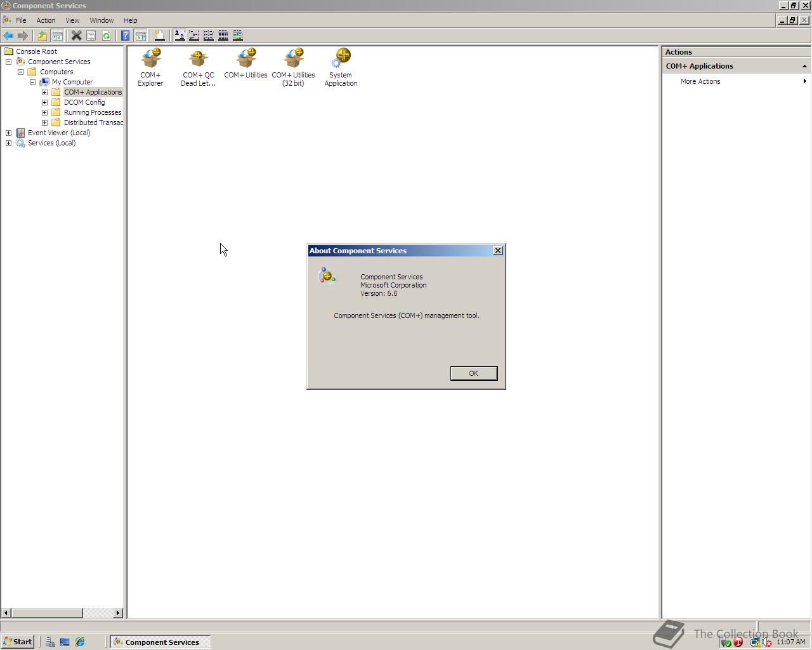Expand the COM+ Applications tree node

click(x=45, y=92)
